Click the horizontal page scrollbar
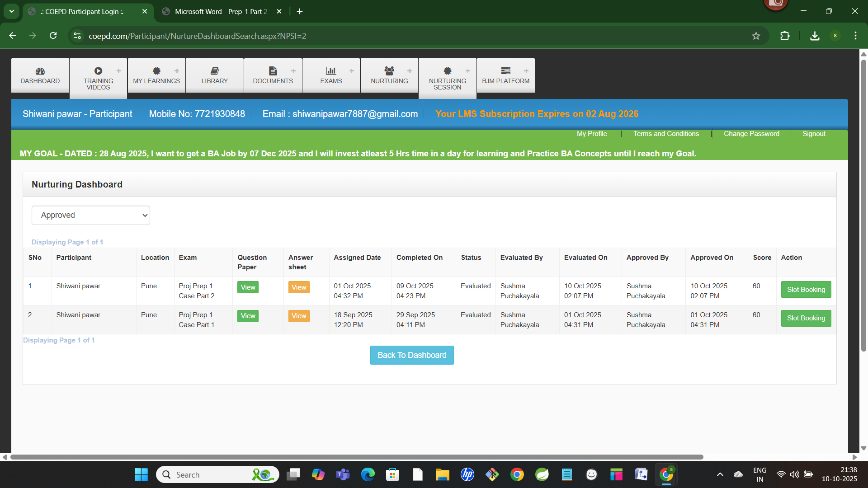The height and width of the screenshot is (488, 868). coord(356,457)
